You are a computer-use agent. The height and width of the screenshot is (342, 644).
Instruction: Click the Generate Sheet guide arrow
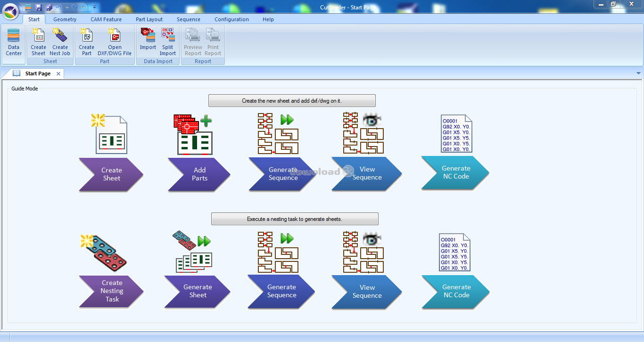[x=198, y=291]
